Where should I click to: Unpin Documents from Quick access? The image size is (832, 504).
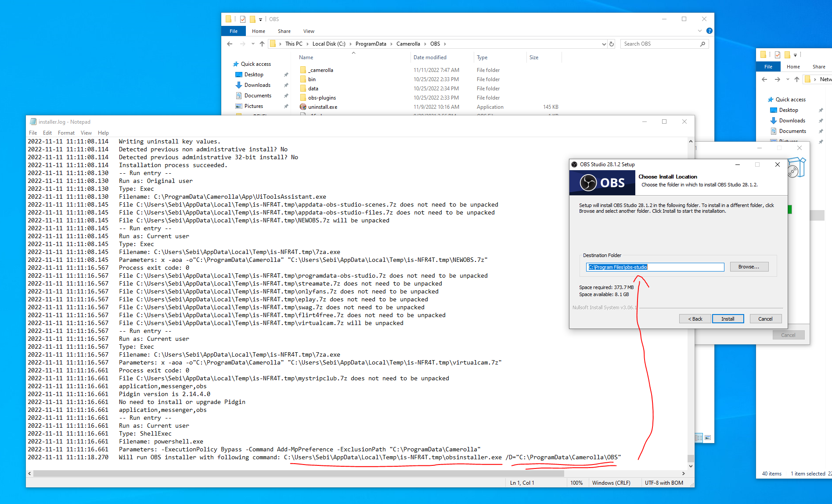pos(286,95)
